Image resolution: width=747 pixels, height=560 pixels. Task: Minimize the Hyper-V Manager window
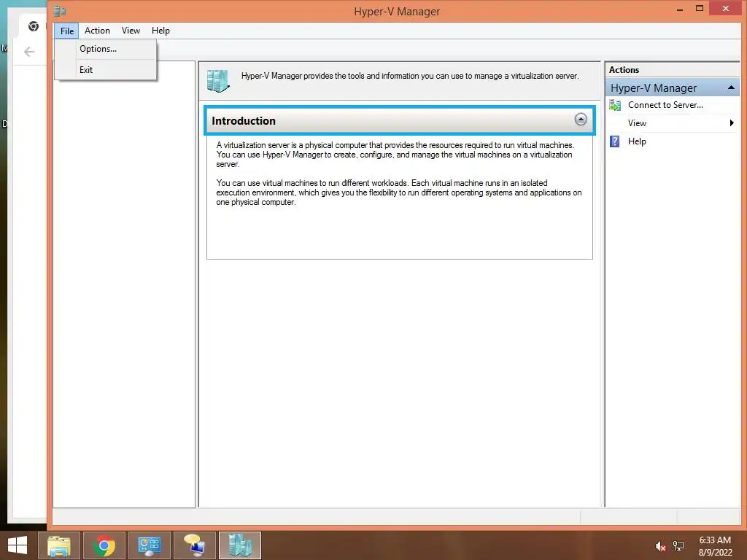click(680, 9)
